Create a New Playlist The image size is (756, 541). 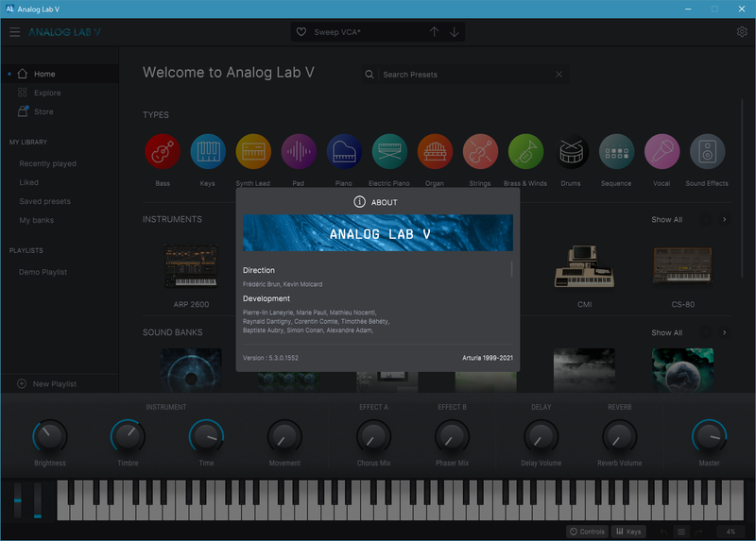click(x=46, y=384)
